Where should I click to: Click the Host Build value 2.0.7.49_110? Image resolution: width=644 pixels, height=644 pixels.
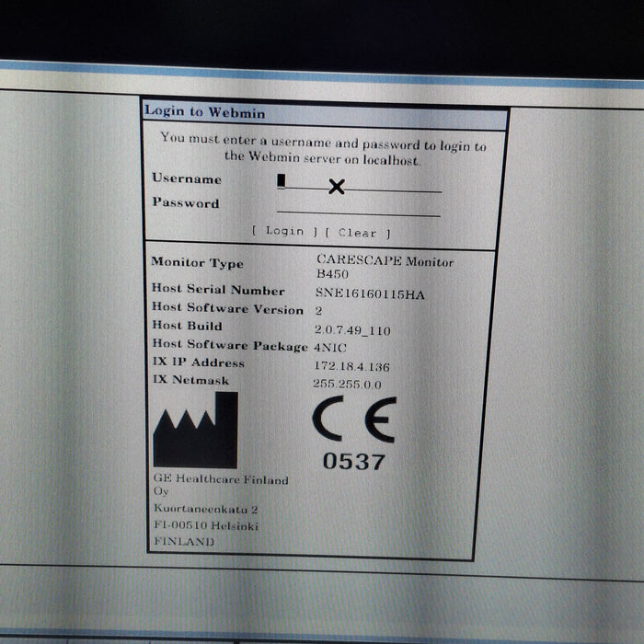coord(352,329)
